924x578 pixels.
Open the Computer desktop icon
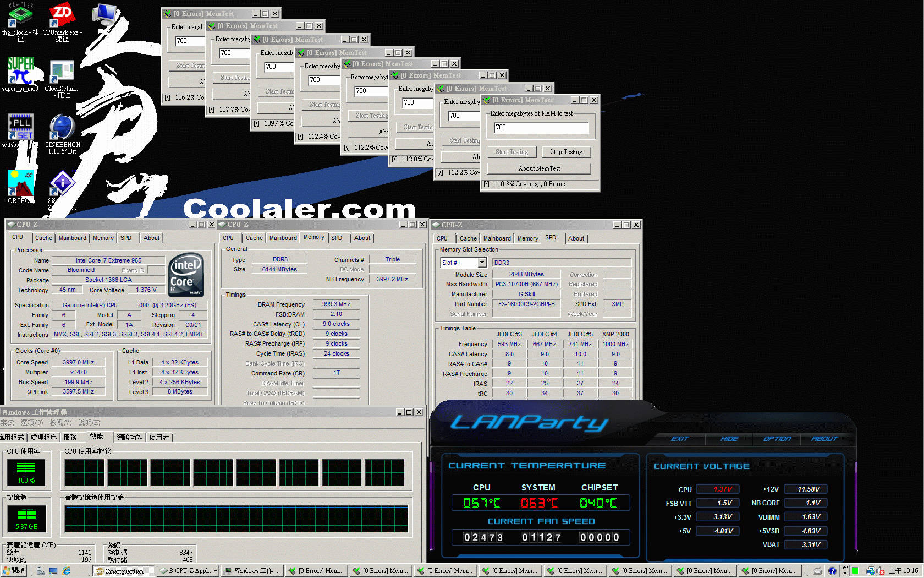[104, 19]
